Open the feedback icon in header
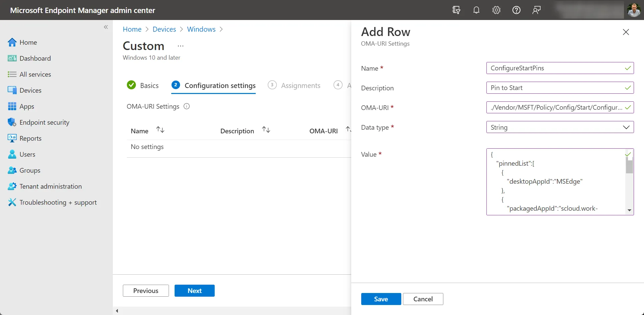 (536, 10)
